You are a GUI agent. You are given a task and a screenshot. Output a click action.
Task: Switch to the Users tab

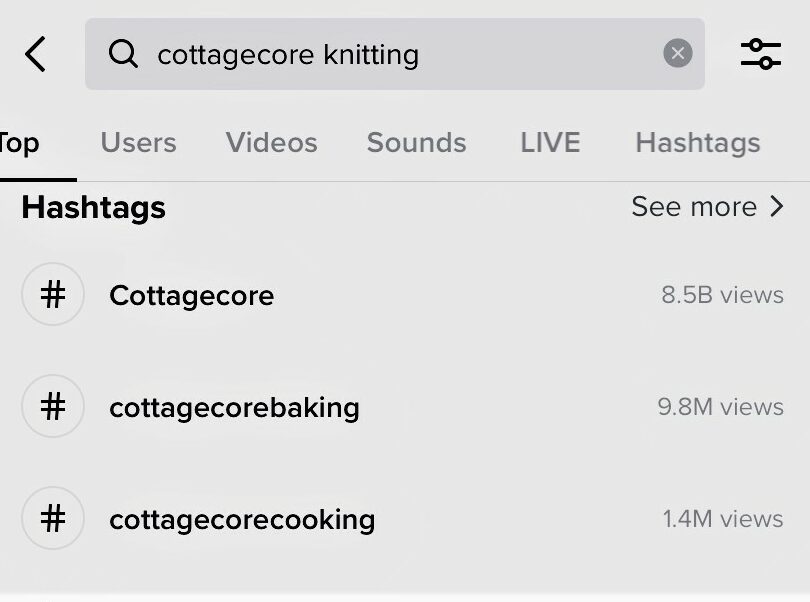point(138,143)
